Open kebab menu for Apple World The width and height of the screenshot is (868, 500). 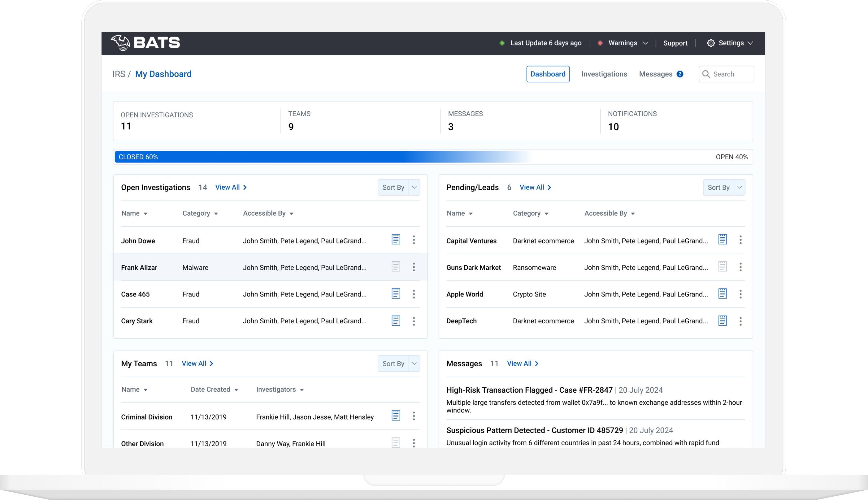point(740,294)
